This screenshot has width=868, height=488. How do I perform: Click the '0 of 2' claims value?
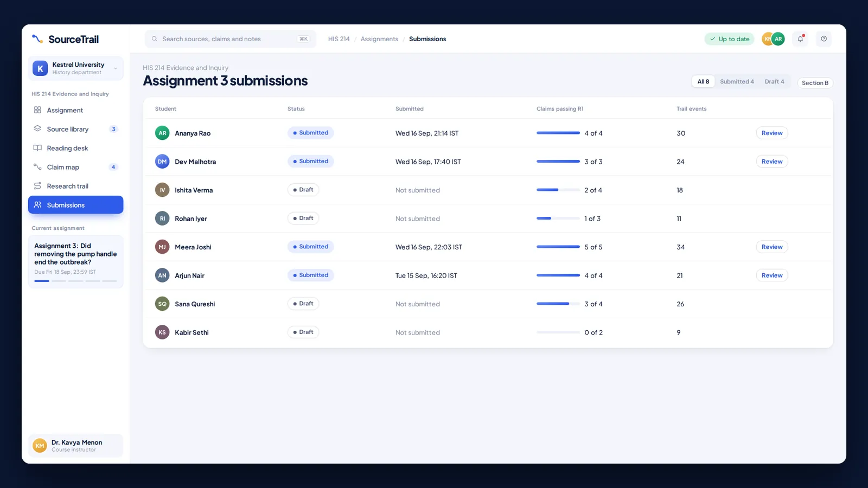(x=593, y=332)
